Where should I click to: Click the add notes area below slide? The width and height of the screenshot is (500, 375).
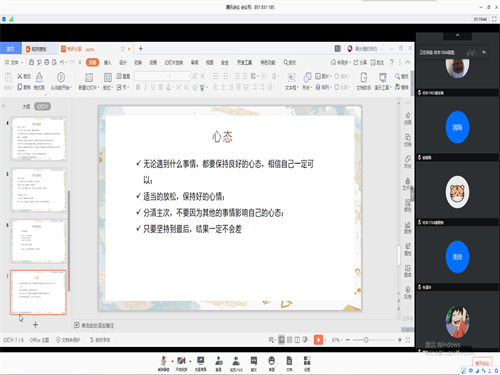[x=94, y=325]
